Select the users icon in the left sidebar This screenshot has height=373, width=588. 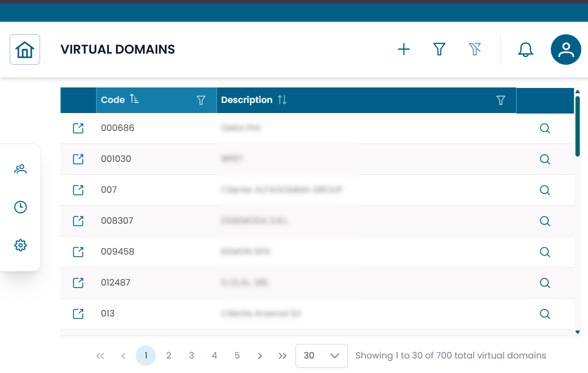20,169
